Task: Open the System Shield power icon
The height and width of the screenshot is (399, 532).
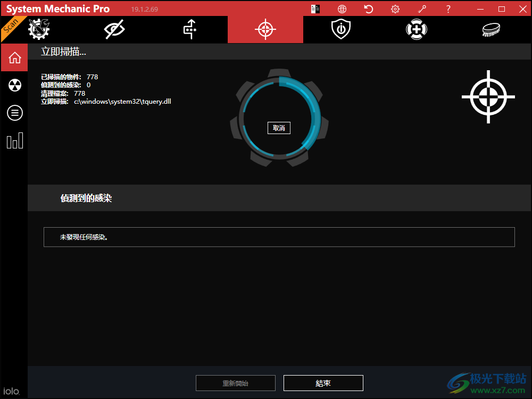Action: click(341, 29)
